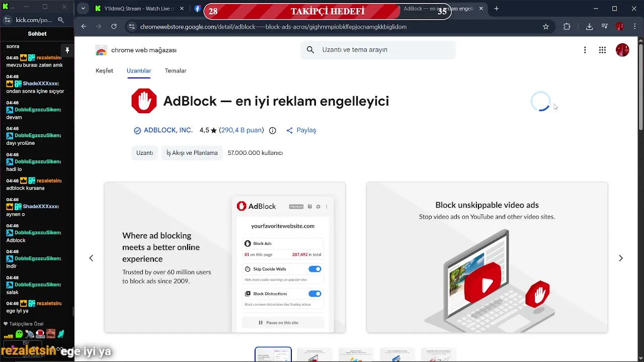Viewport: 644px width, 362px height.
Task: Open the Keşfet tab
Action: (104, 71)
